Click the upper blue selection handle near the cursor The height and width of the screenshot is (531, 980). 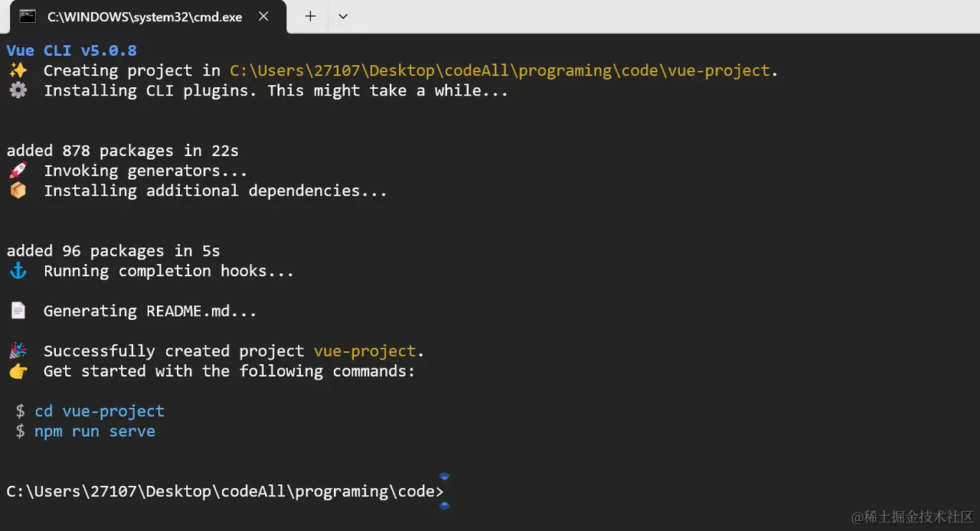click(444, 477)
